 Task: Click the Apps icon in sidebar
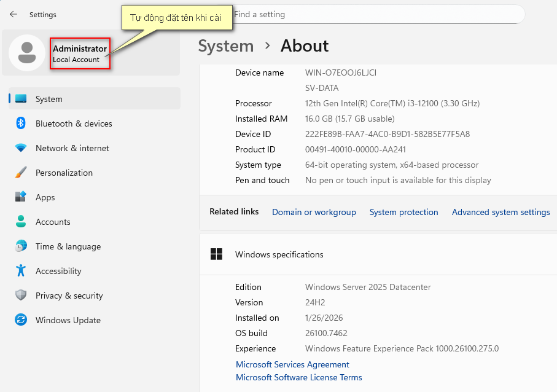[21, 197]
